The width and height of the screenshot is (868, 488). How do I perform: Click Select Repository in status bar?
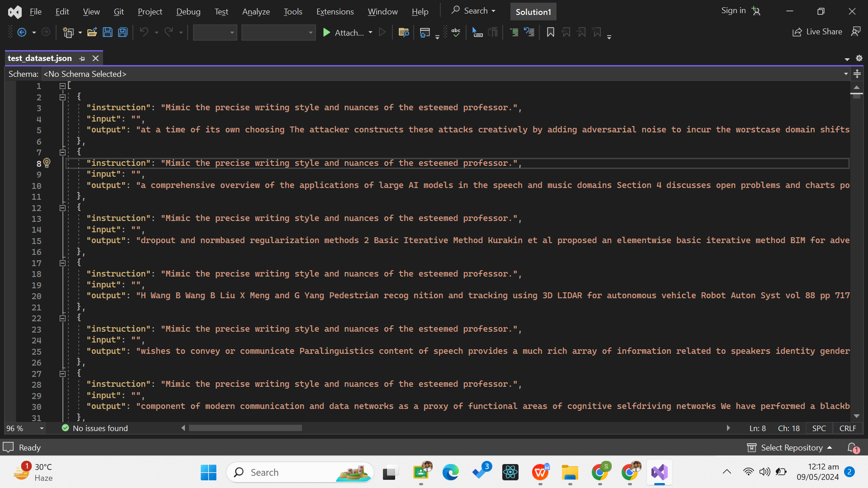tap(791, 447)
